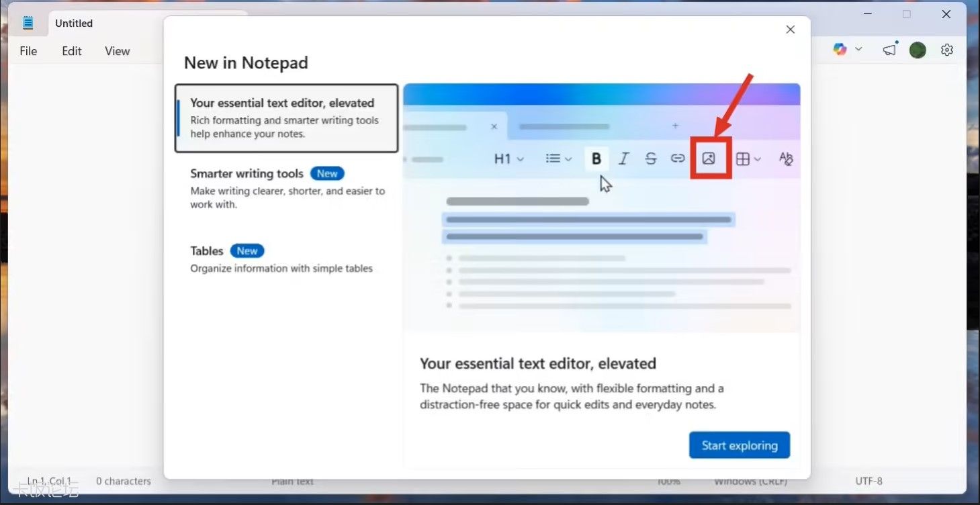The width and height of the screenshot is (980, 505).
Task: Expand the Table insert dropdown
Action: click(x=748, y=159)
